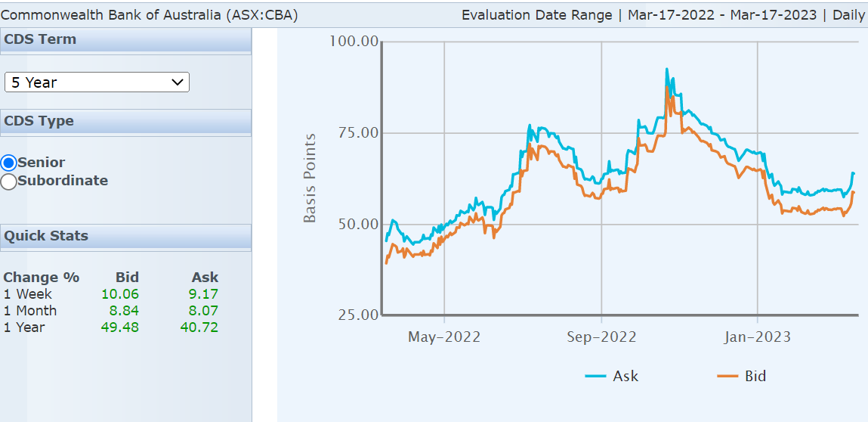This screenshot has width=868, height=422.
Task: Click the Evaluation Date Range text
Action: coord(537,15)
